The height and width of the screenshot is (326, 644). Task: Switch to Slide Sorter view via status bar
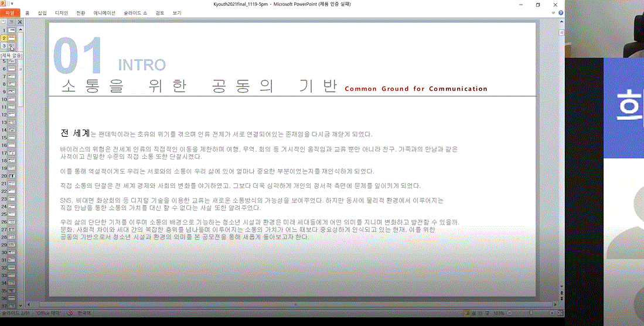coord(474,313)
